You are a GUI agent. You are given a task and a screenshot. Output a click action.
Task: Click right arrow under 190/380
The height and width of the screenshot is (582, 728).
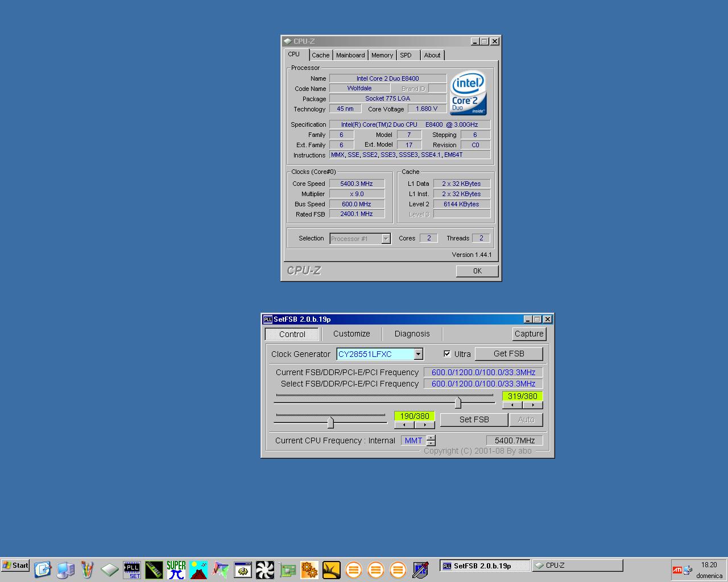tap(424, 425)
